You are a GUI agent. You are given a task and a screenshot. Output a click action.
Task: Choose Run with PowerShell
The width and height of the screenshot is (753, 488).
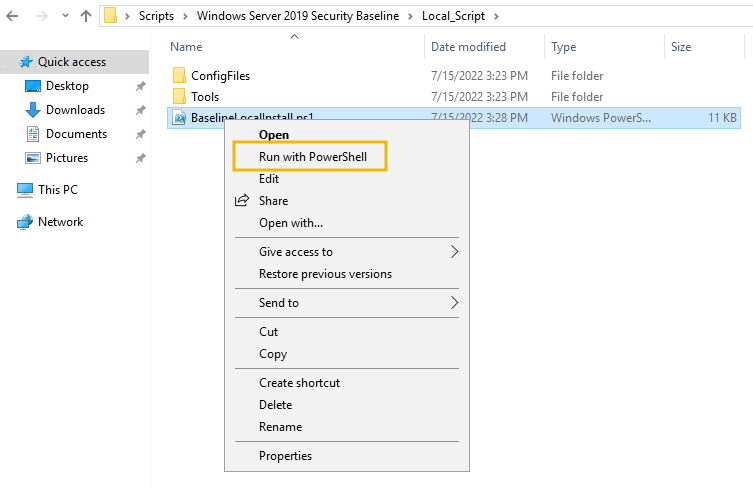[x=313, y=157]
